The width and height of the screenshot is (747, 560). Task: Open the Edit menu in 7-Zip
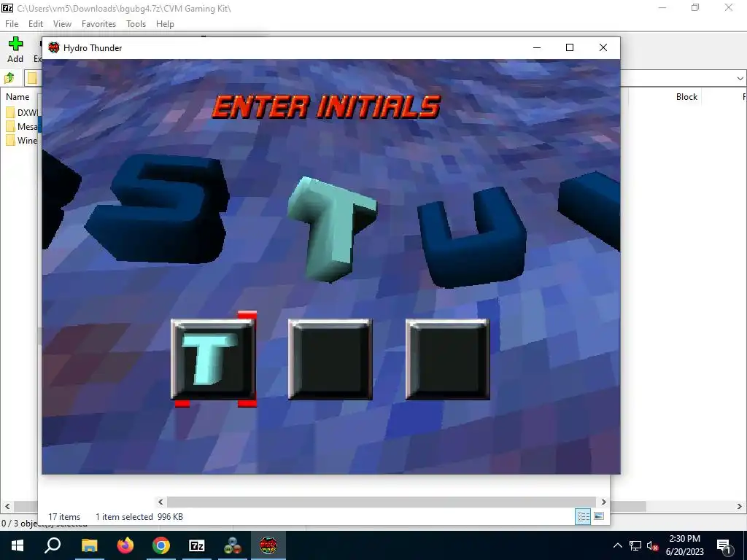point(36,24)
